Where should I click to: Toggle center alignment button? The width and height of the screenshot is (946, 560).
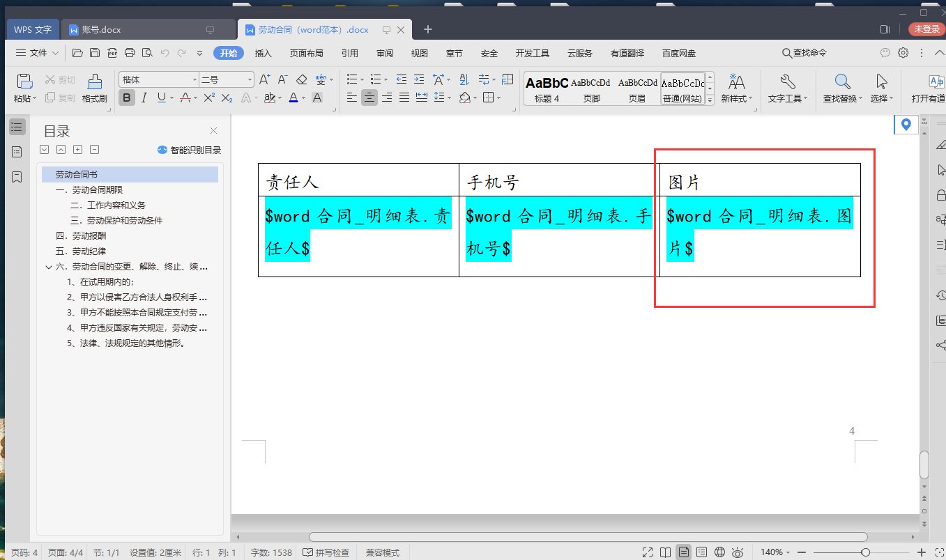pos(369,98)
